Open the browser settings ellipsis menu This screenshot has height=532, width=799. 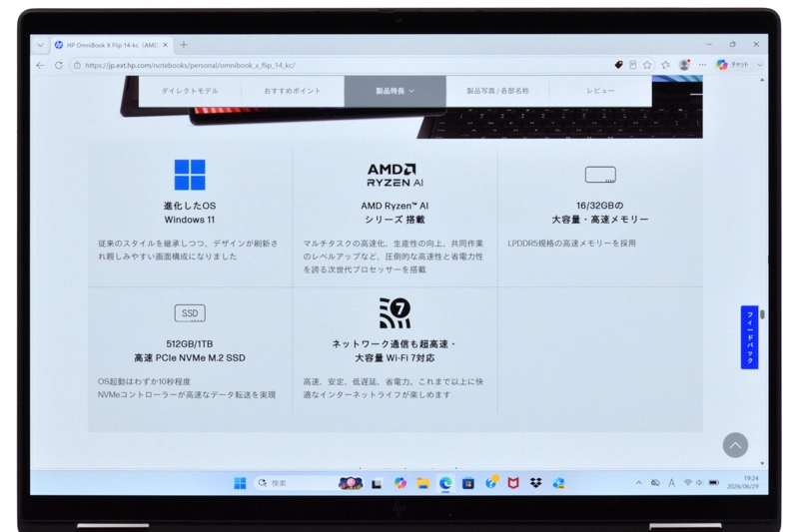click(x=703, y=65)
